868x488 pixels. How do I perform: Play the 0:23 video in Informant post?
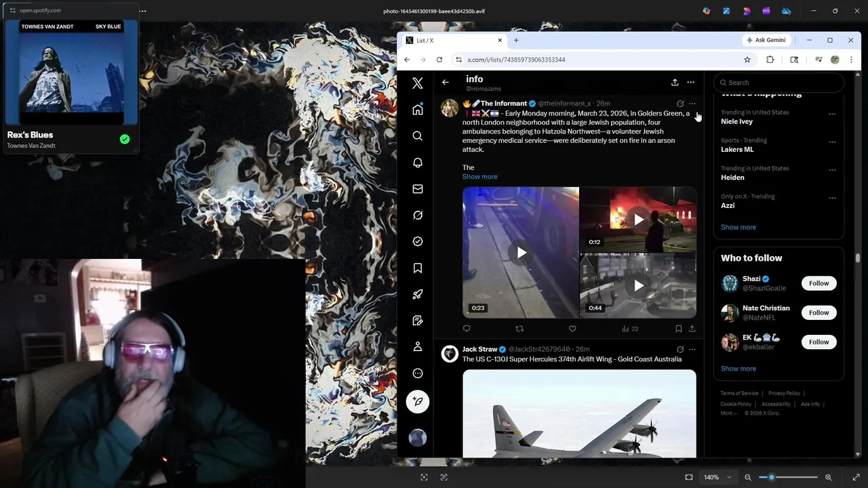tap(521, 253)
